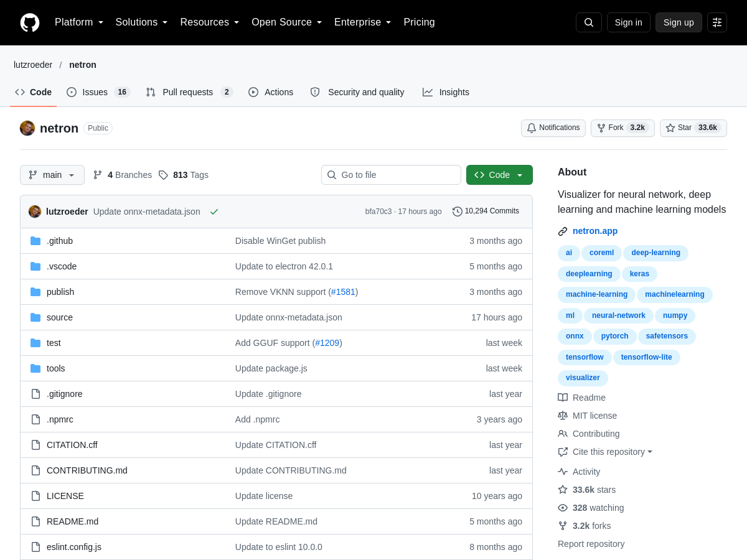Star the repository with Star button

click(x=693, y=128)
